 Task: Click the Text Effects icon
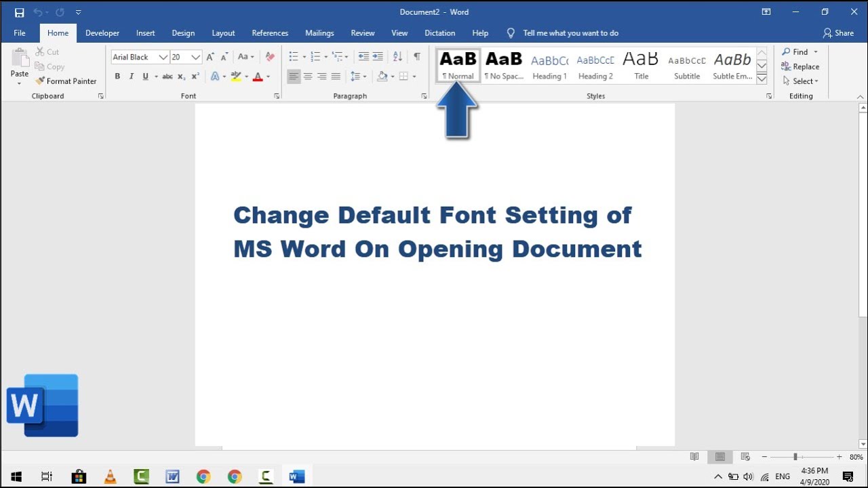pyautogui.click(x=215, y=77)
